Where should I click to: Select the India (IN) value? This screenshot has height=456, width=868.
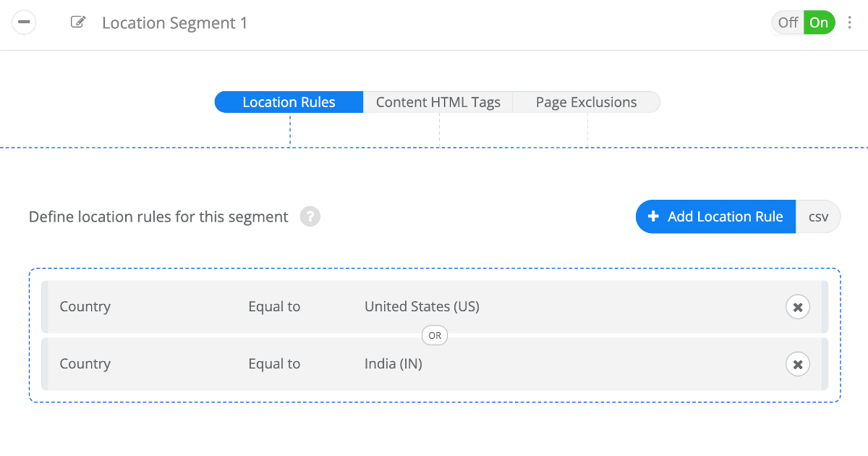point(393,364)
